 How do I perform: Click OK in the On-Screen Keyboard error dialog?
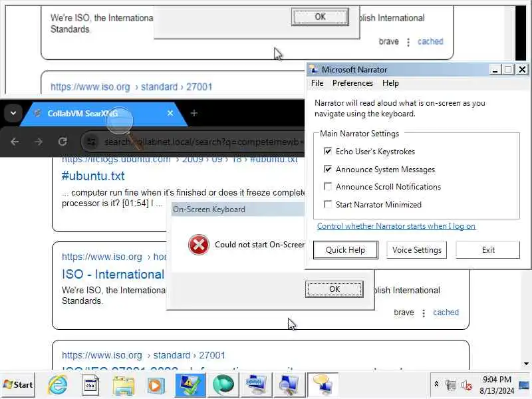pos(334,289)
